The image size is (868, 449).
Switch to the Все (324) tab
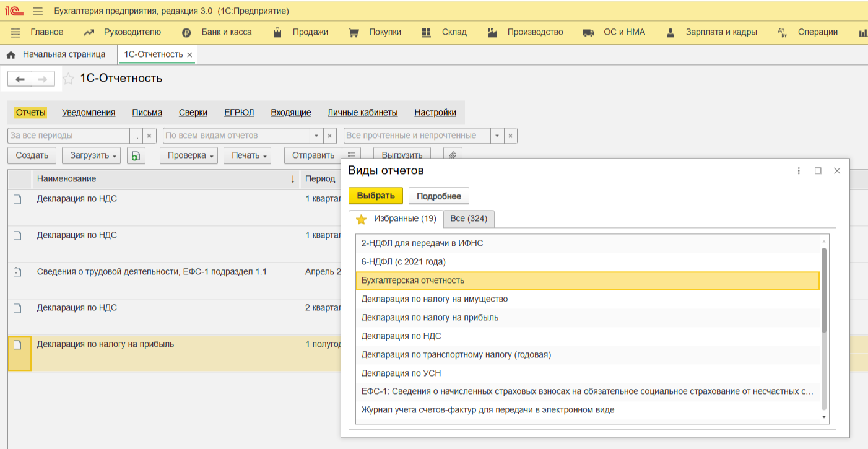click(x=469, y=219)
